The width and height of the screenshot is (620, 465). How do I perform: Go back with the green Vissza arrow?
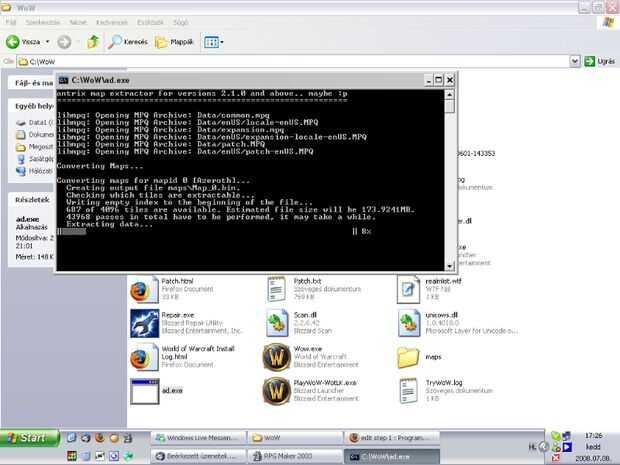23,42
